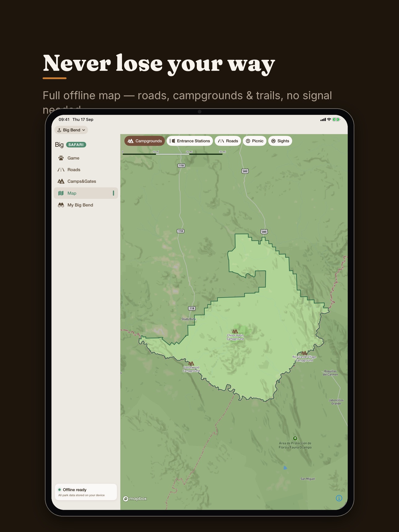The image size is (399, 532).
Task: Select the Map sidebar item
Action: [86, 193]
